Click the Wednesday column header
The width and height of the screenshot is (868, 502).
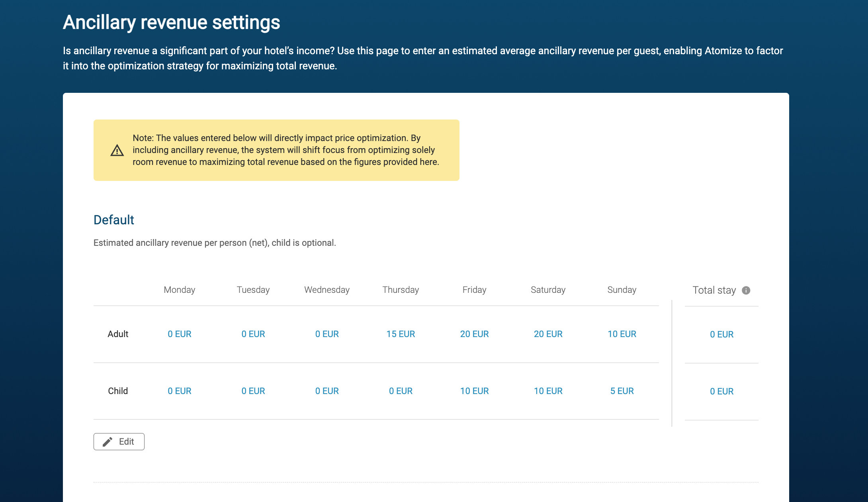point(327,290)
